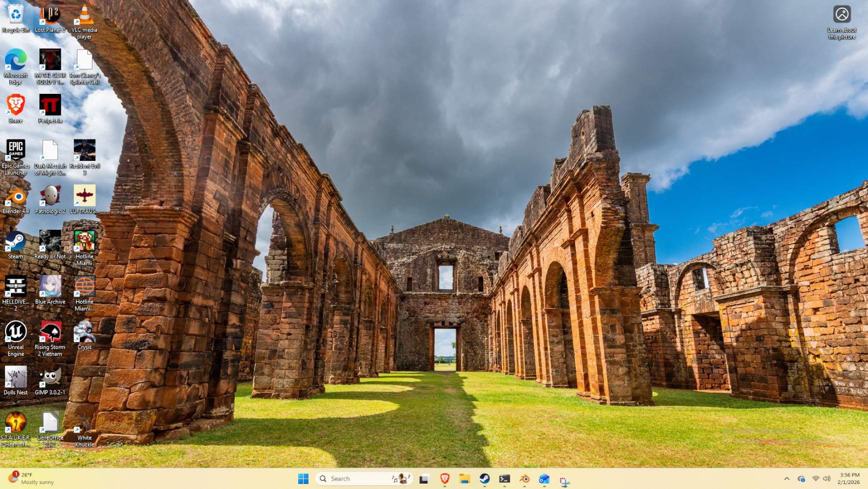Open File Explorer from the taskbar
The height and width of the screenshot is (489, 868).
point(464,479)
